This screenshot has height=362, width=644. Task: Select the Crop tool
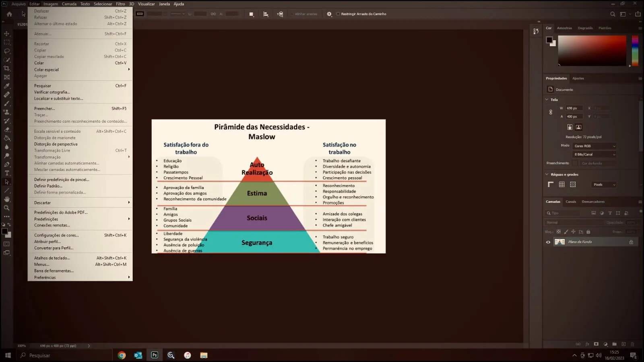click(x=7, y=68)
